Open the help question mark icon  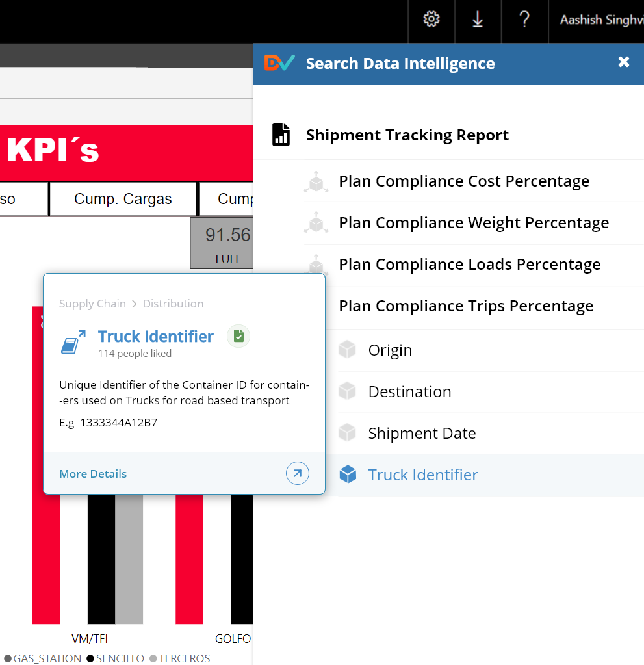click(x=524, y=20)
